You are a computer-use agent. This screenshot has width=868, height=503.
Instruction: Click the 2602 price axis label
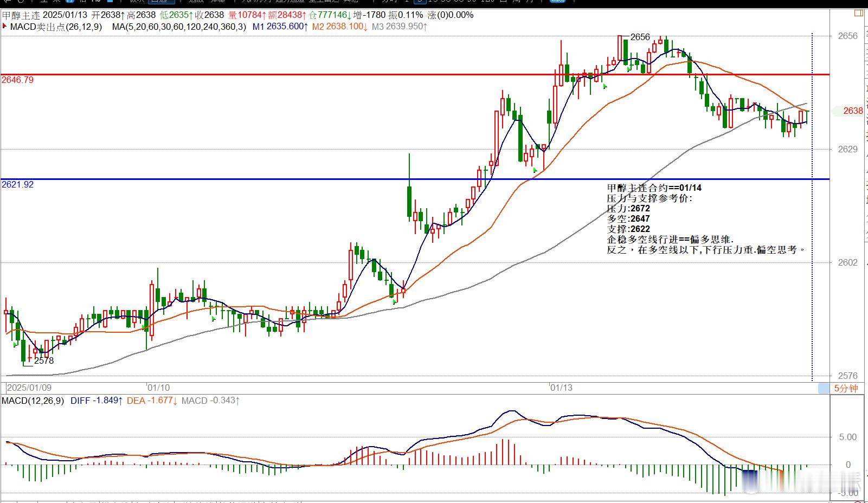coord(848,262)
